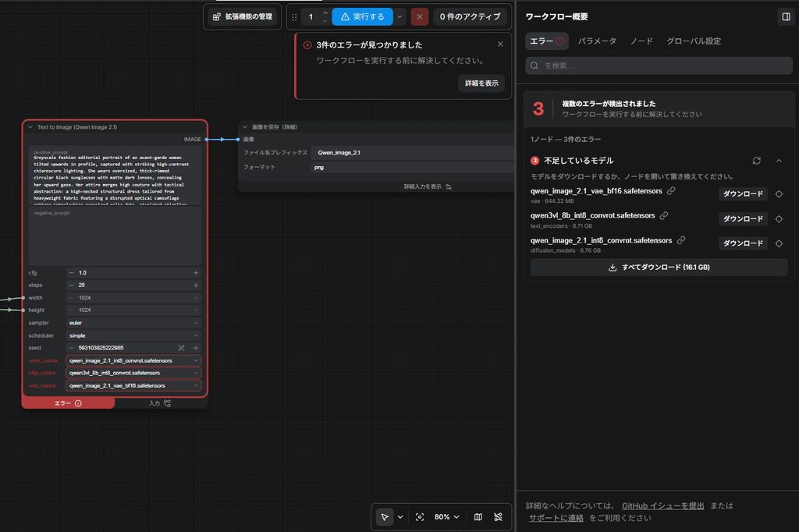Refresh the missing models list
Viewport: 799px width, 532px height.
point(757,161)
